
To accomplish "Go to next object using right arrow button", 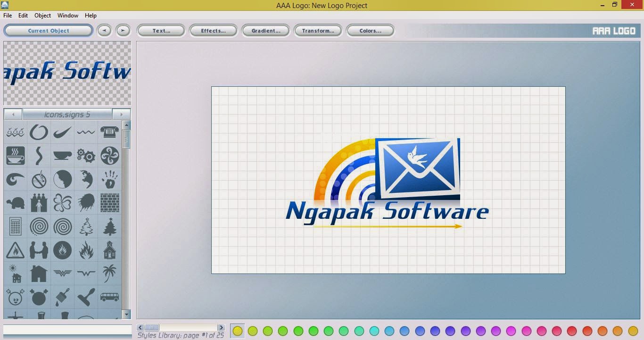I will click(x=123, y=31).
